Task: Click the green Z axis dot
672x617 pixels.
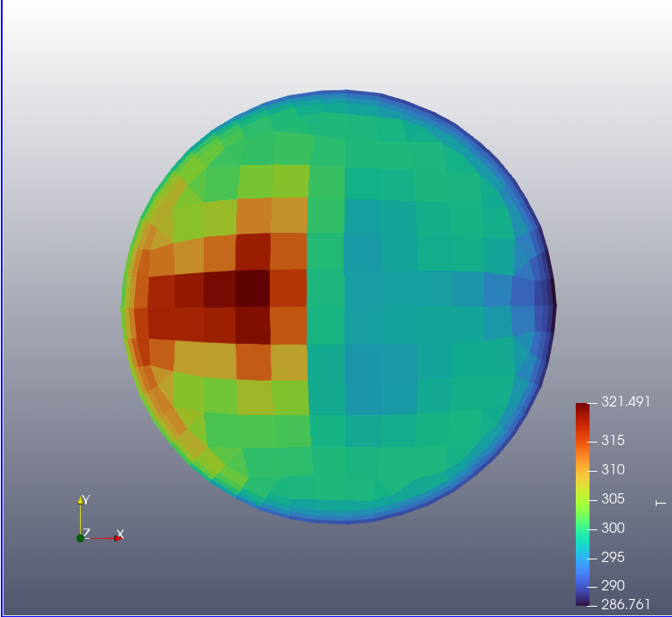Action: coord(80,538)
